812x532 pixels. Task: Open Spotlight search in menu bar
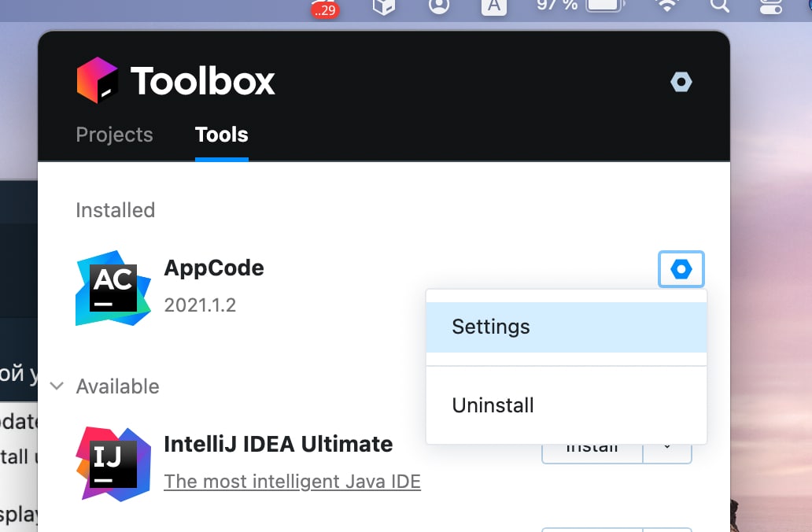point(719,6)
